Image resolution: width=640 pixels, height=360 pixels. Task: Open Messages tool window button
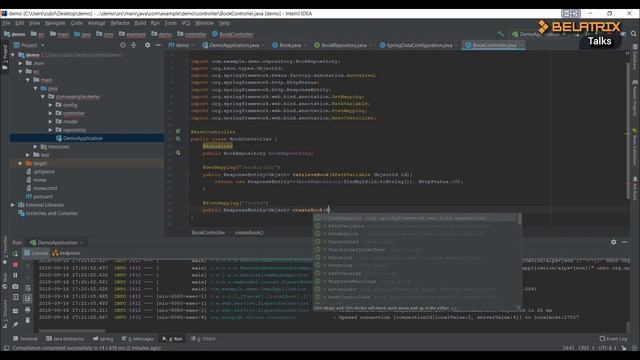[138, 339]
